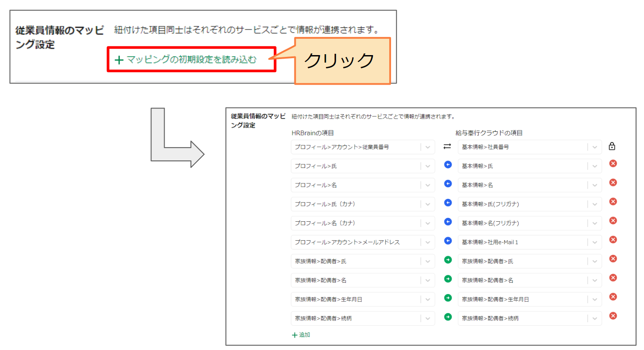
Task: Open HRBrain dropdown プロフィール>氏
Action: tap(363, 166)
